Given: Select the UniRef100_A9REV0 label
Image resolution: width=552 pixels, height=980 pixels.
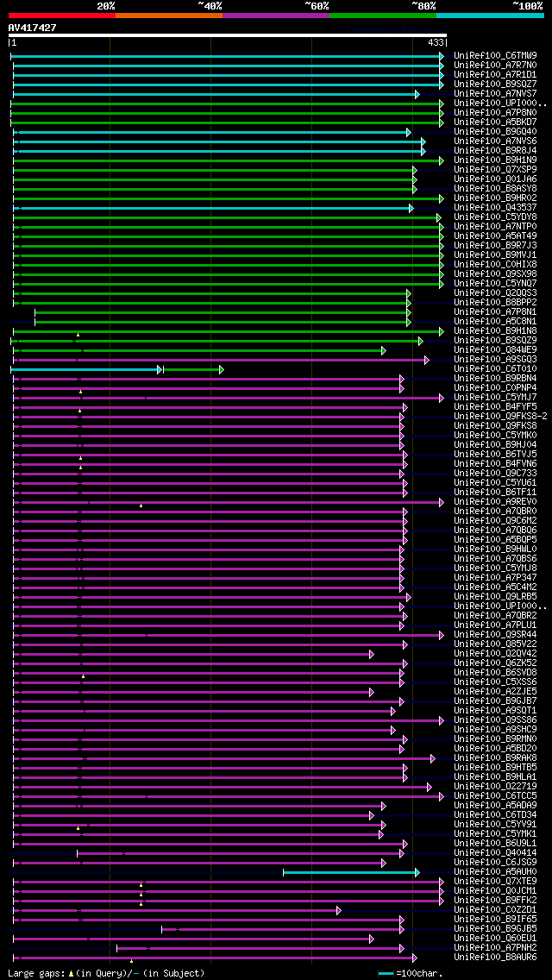Looking at the screenshot, I should pyautogui.click(x=495, y=502).
